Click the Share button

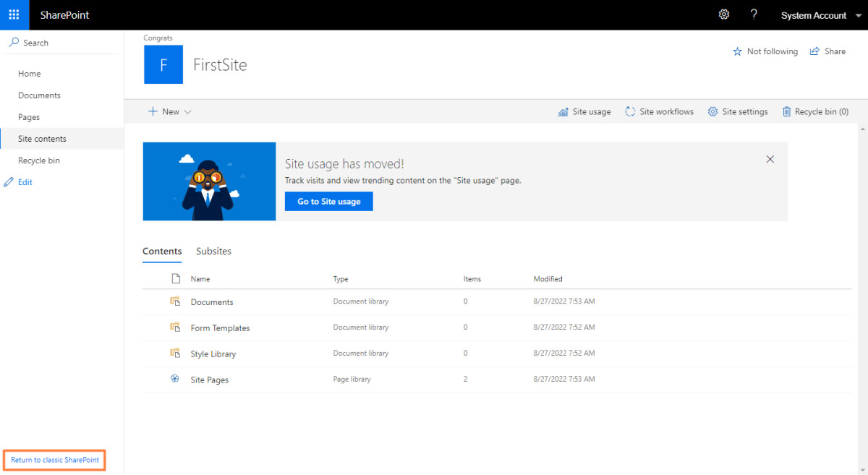pyautogui.click(x=827, y=51)
